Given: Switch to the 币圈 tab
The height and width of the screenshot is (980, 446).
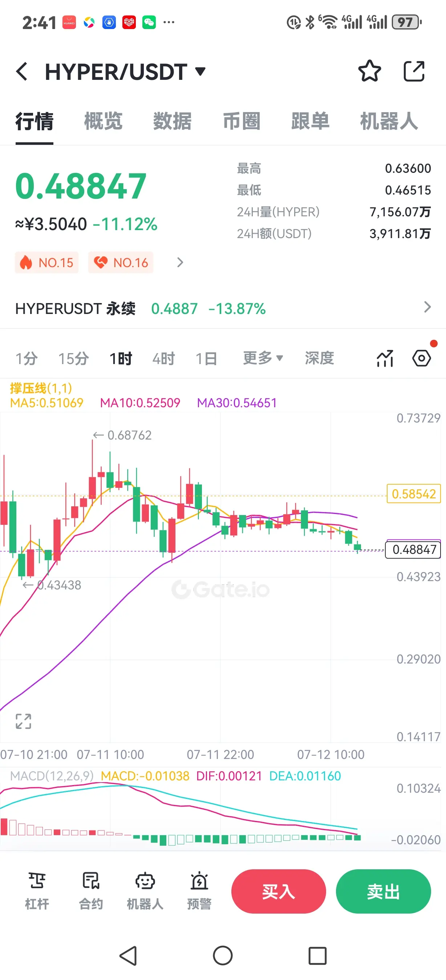Looking at the screenshot, I should click(241, 121).
